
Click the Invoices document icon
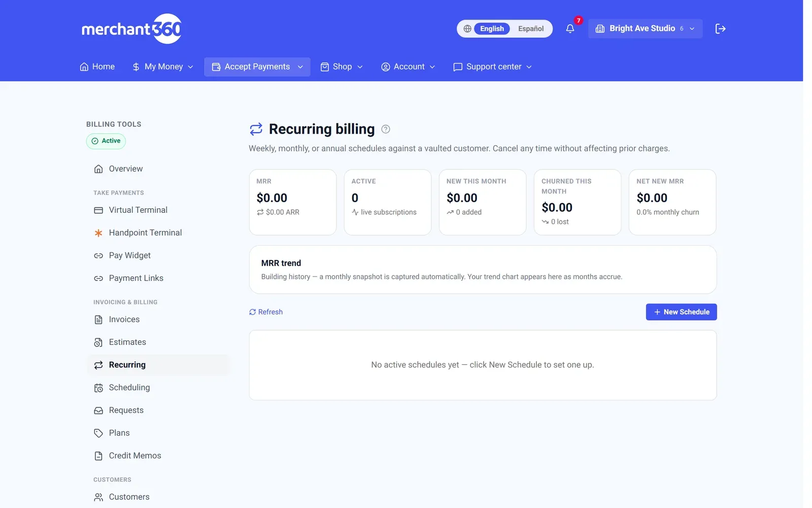pos(98,320)
